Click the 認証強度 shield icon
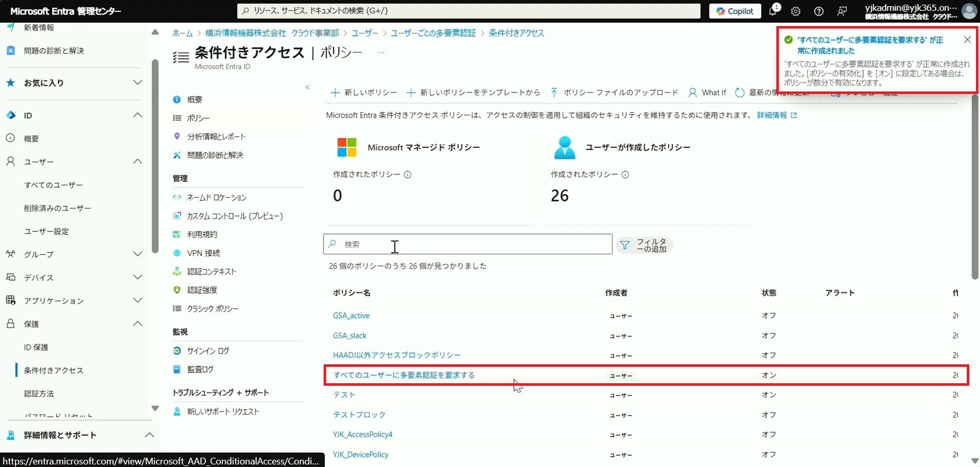The height and width of the screenshot is (467, 980). click(177, 290)
